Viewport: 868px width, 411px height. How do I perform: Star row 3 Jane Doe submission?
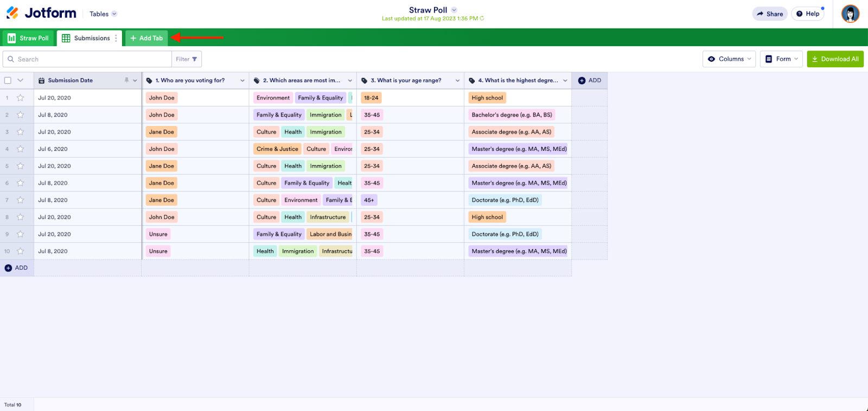pyautogui.click(x=21, y=132)
